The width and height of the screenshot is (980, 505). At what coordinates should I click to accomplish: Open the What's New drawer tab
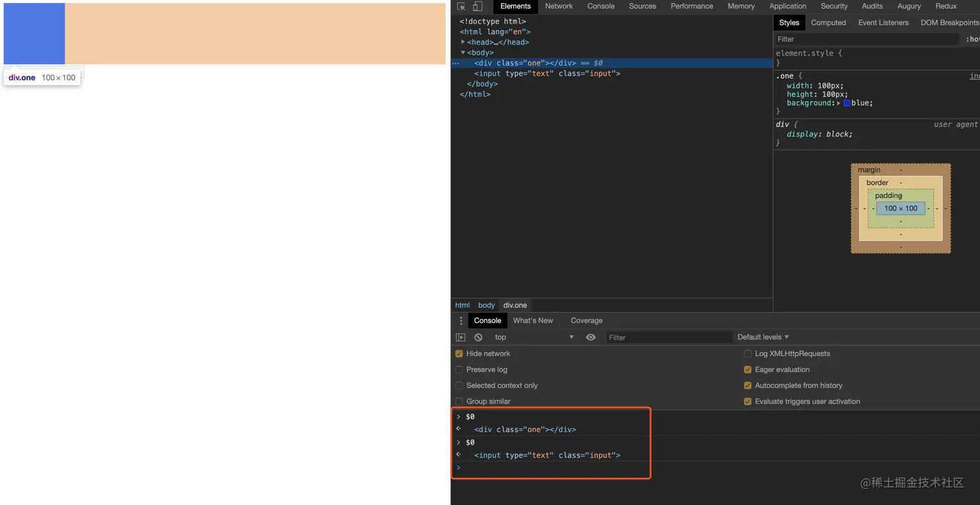coord(533,321)
